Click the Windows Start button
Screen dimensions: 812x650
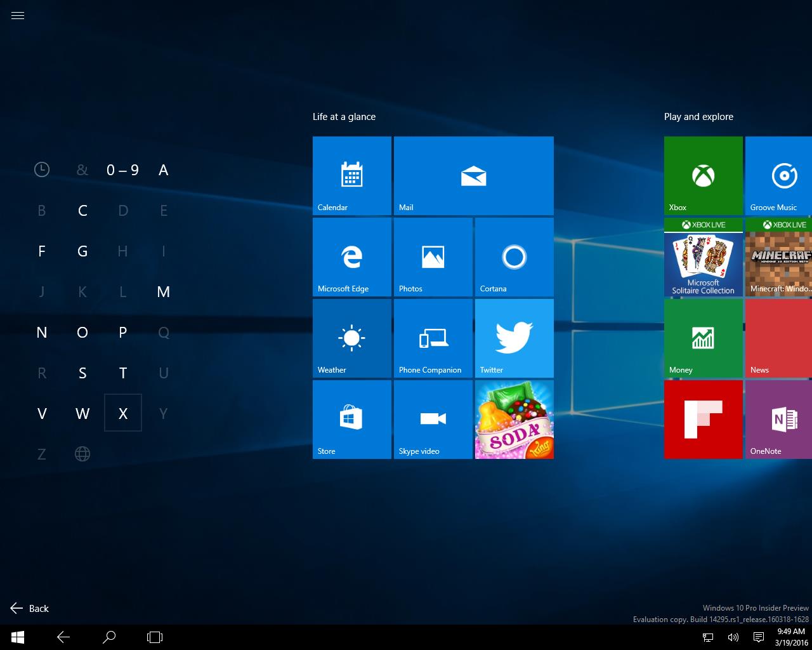click(x=18, y=637)
